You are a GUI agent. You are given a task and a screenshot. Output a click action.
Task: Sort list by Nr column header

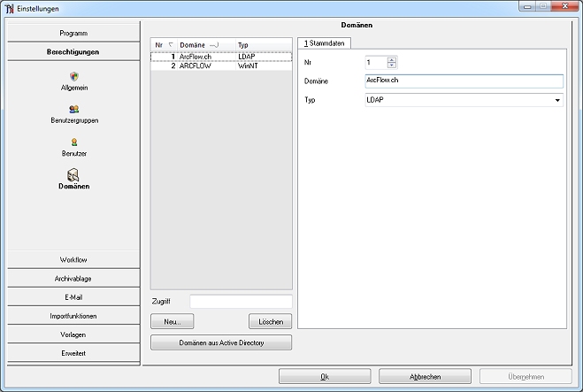[x=164, y=45]
